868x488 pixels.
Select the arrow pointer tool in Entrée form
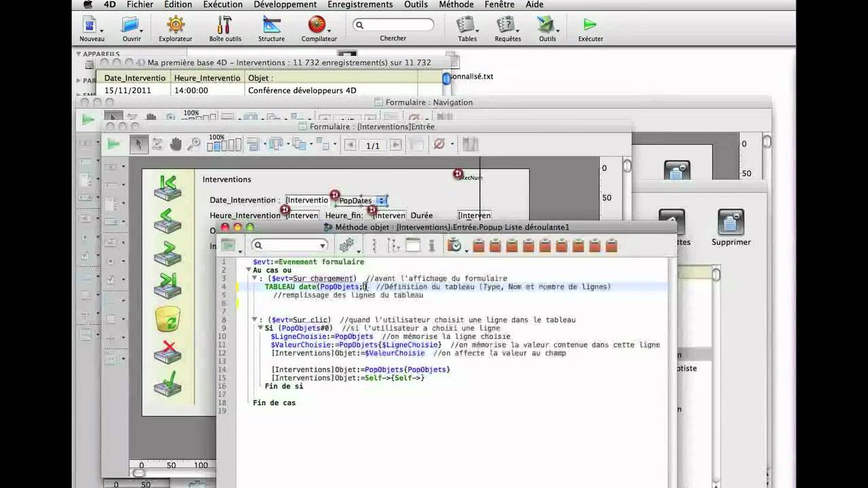click(x=138, y=144)
